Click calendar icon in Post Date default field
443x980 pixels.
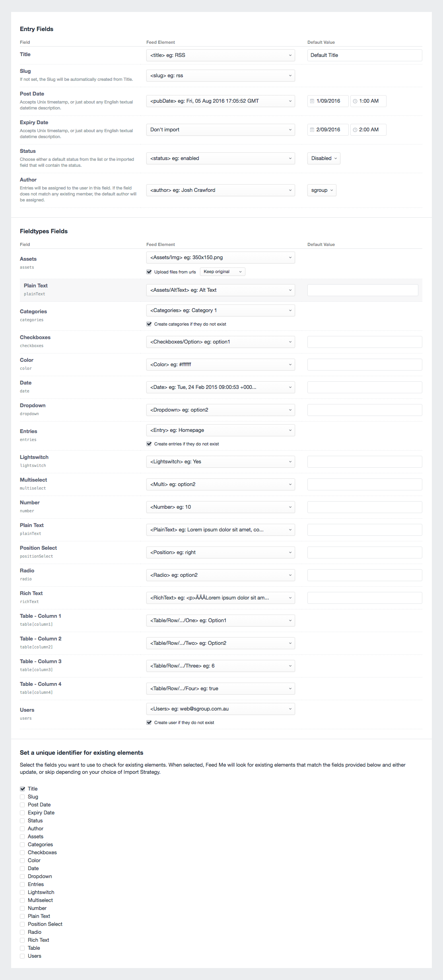click(x=312, y=101)
